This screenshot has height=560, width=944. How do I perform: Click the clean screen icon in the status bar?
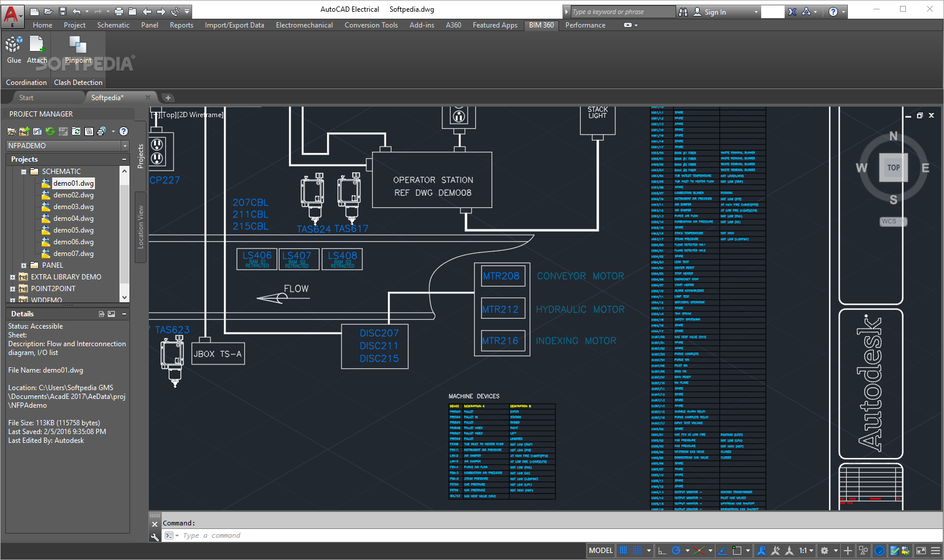click(921, 551)
